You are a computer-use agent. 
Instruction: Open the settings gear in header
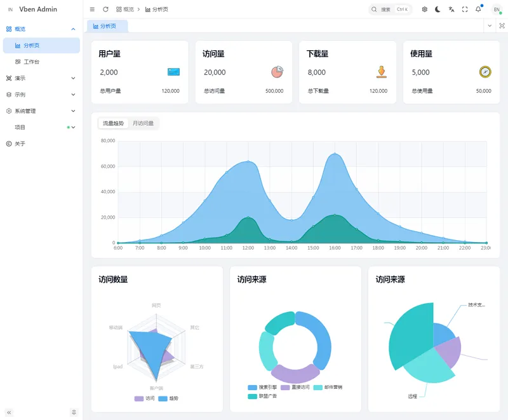tap(425, 10)
